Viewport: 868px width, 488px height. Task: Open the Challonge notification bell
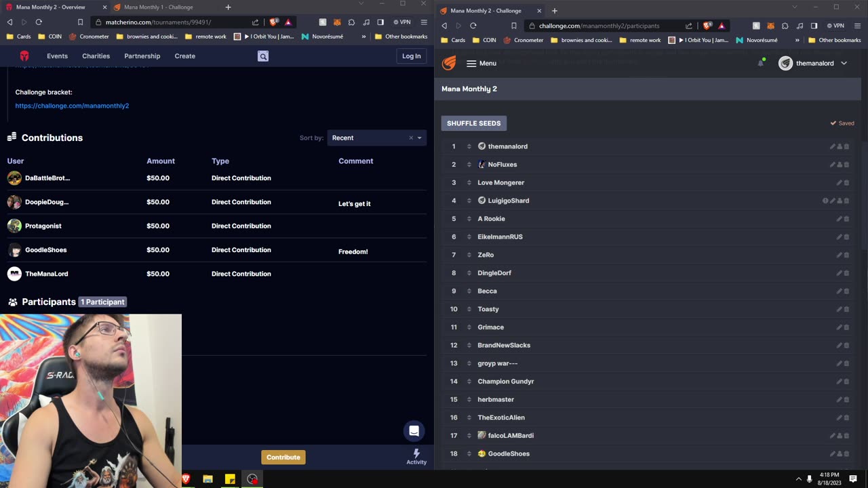coord(761,63)
